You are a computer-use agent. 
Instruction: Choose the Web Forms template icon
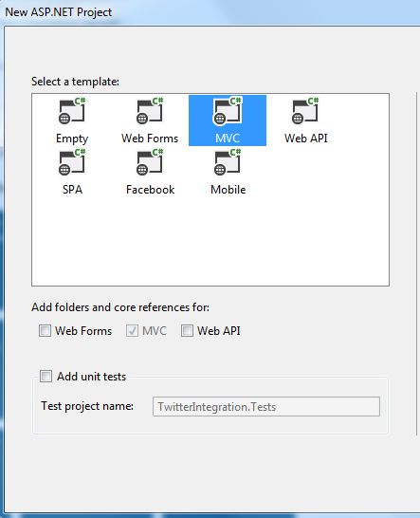point(150,111)
